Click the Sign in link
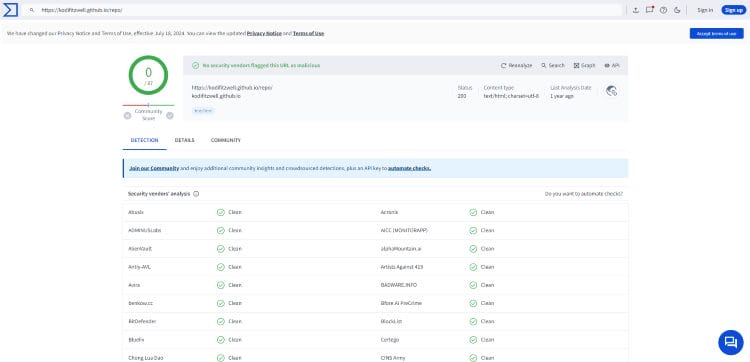This screenshot has height=362, width=750. pos(705,10)
